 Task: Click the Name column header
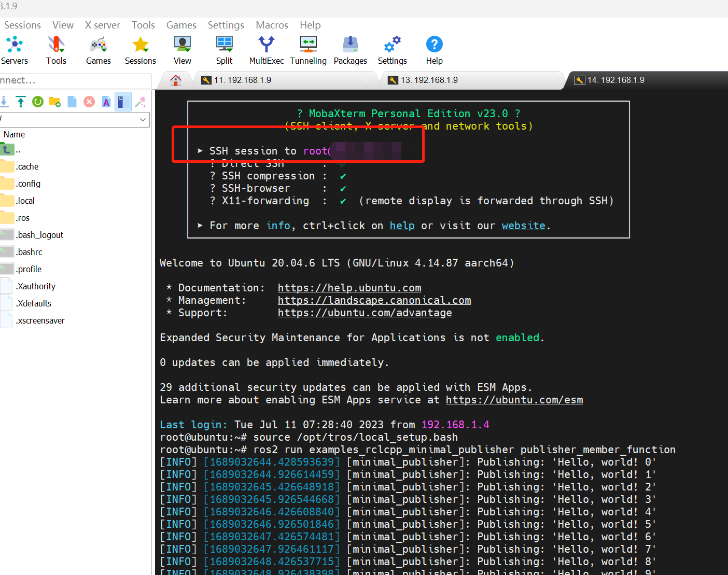pyautogui.click(x=14, y=134)
